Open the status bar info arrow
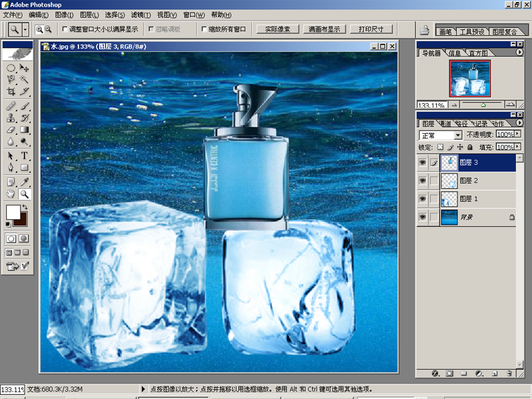 (x=143, y=389)
